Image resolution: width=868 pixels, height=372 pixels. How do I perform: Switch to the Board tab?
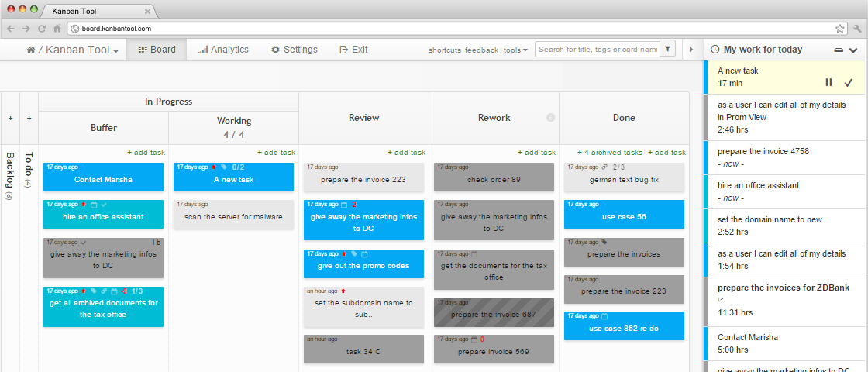(x=157, y=50)
